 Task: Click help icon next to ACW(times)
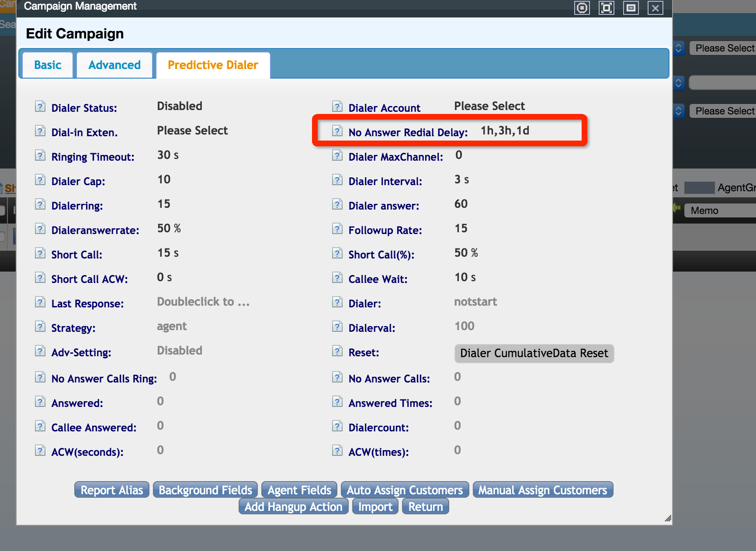(x=337, y=451)
